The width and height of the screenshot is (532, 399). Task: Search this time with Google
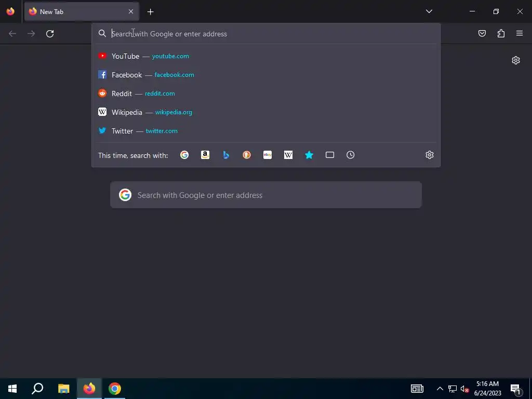(184, 155)
